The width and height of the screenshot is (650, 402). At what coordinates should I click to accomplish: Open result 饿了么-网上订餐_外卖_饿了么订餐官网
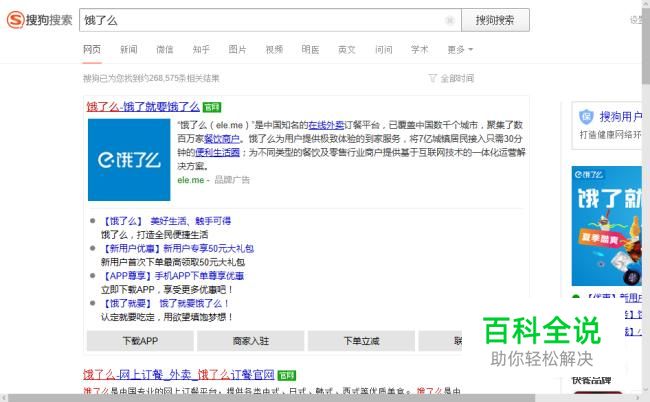[x=179, y=375]
